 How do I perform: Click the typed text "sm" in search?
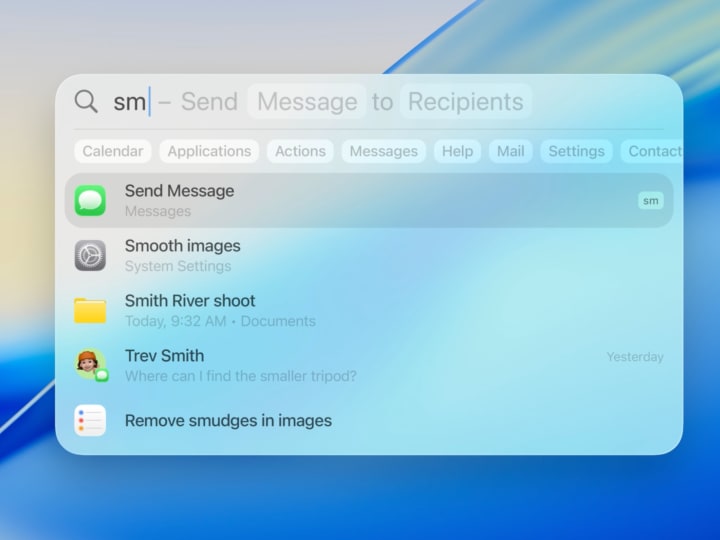point(130,101)
